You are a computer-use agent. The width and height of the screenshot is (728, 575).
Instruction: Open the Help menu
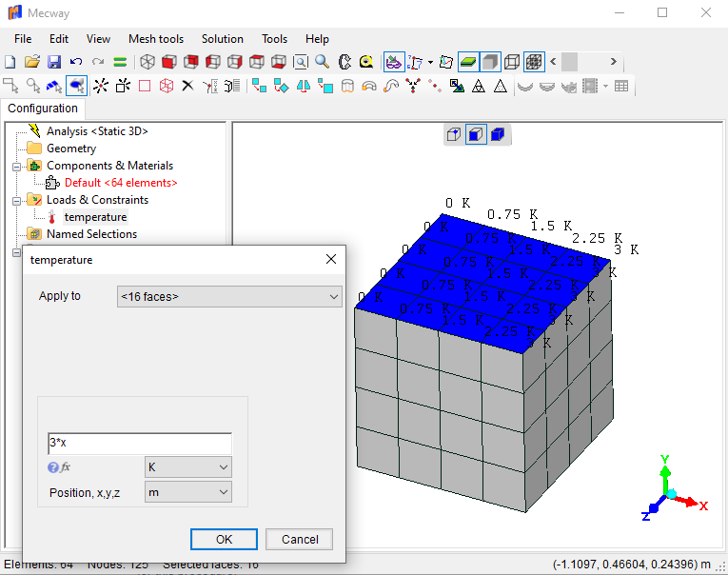pos(317,39)
